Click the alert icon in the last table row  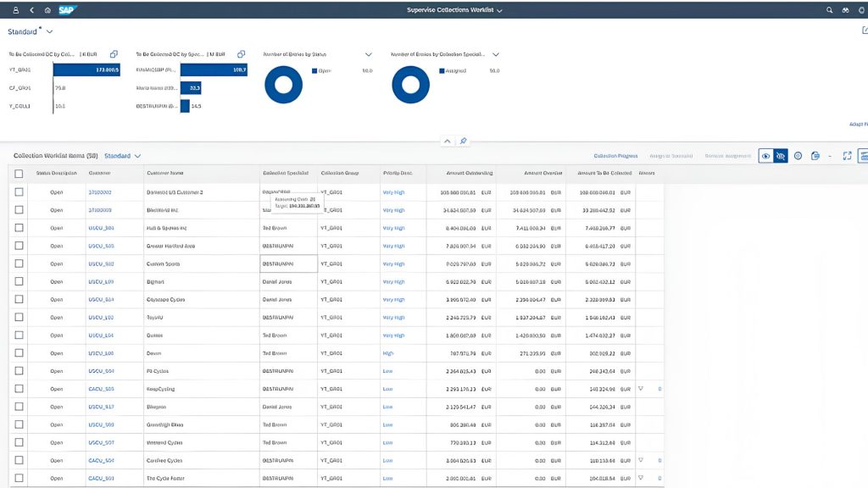tap(641, 478)
